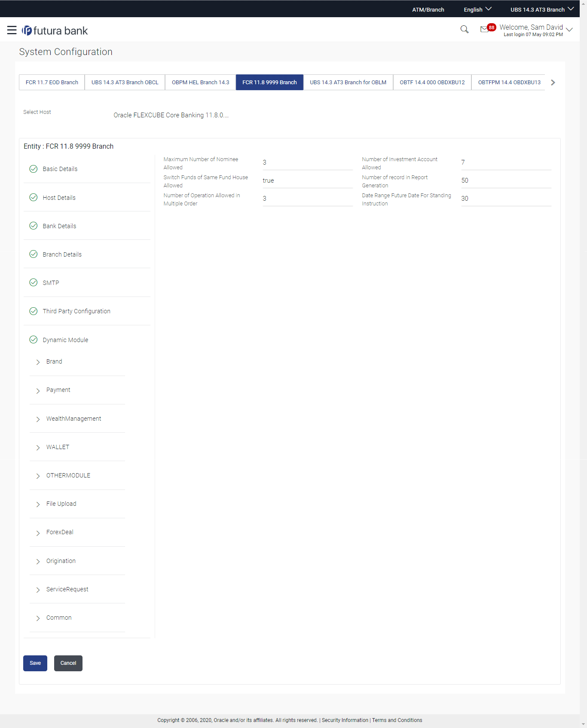587x728 pixels.
Task: Select the Payment module label
Action: (58, 390)
